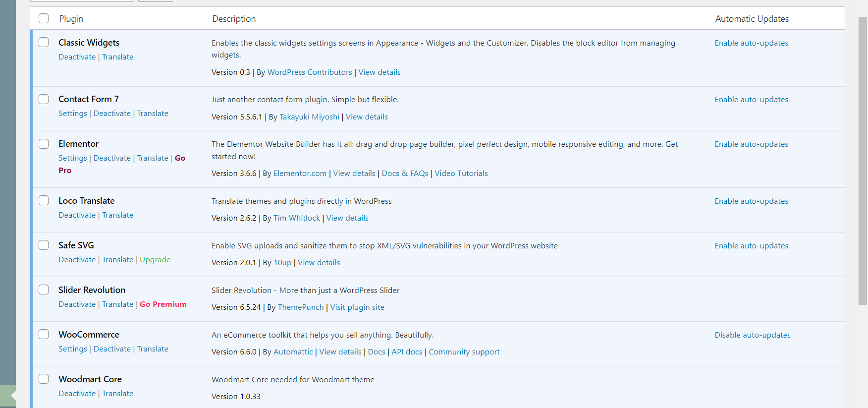The width and height of the screenshot is (868, 408).
Task: Deactivate the Contact Form 7 plugin
Action: (112, 114)
